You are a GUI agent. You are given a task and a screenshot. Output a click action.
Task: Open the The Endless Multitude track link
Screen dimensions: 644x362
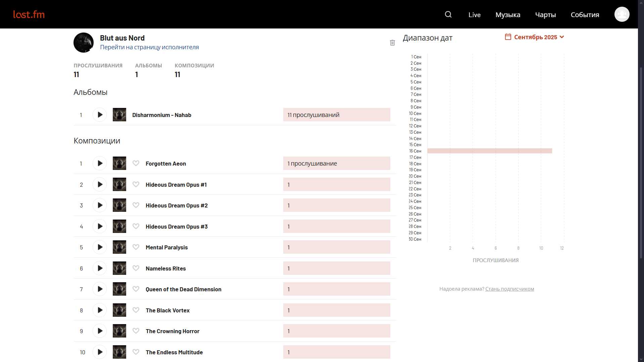click(x=174, y=352)
